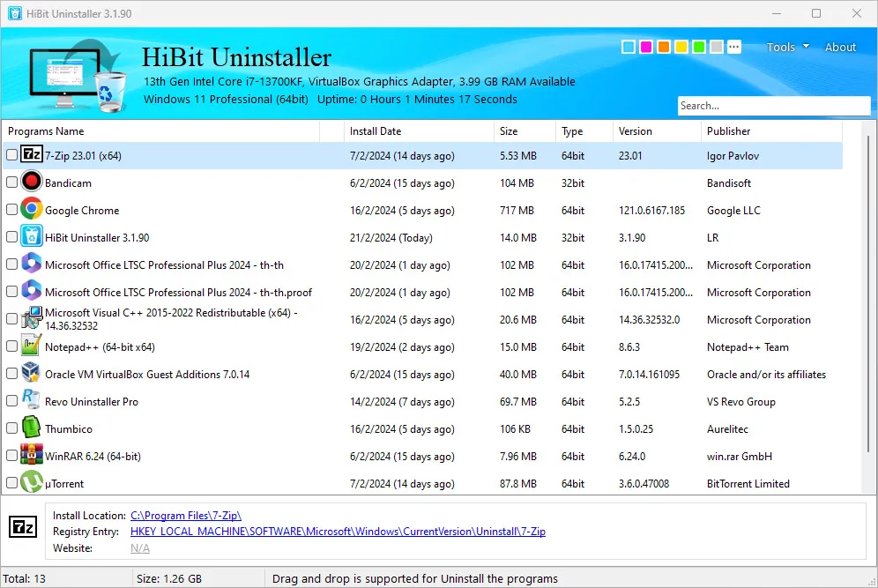
Task: Click the 7-Zip program icon in list
Action: click(x=32, y=154)
